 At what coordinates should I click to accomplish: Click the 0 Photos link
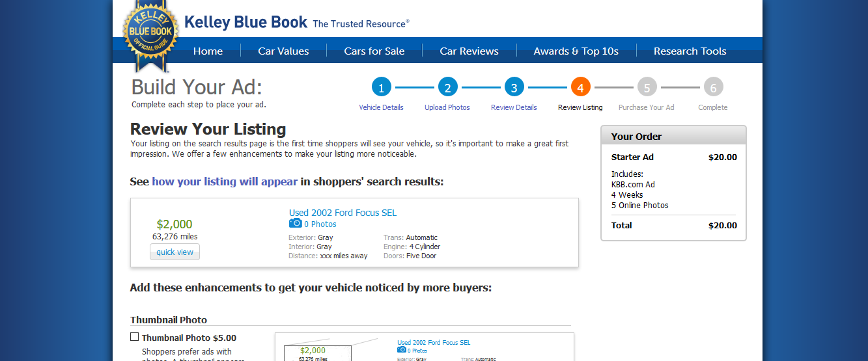320,224
